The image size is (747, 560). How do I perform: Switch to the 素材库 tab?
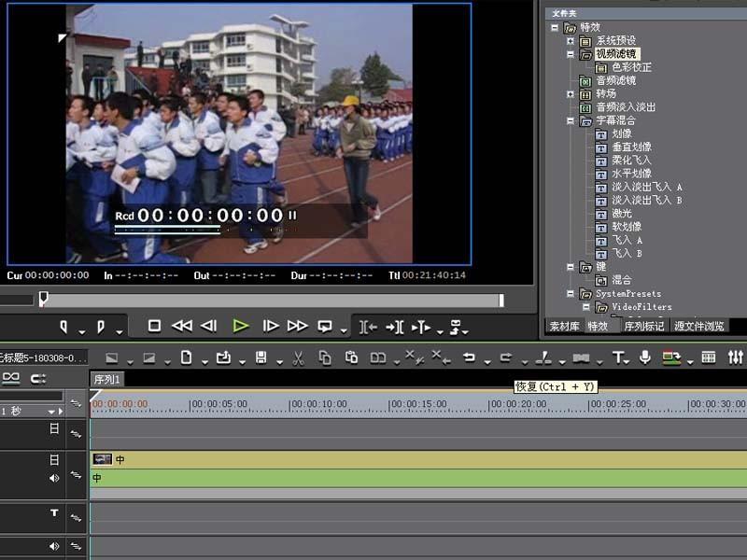coord(563,326)
